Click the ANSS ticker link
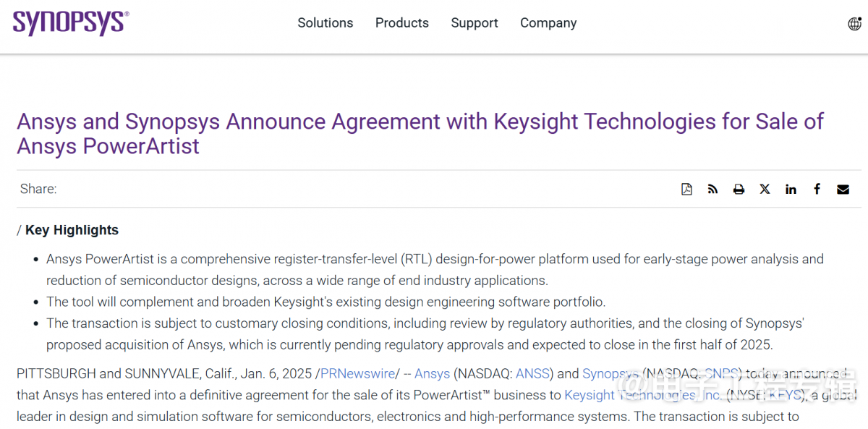 (x=533, y=374)
